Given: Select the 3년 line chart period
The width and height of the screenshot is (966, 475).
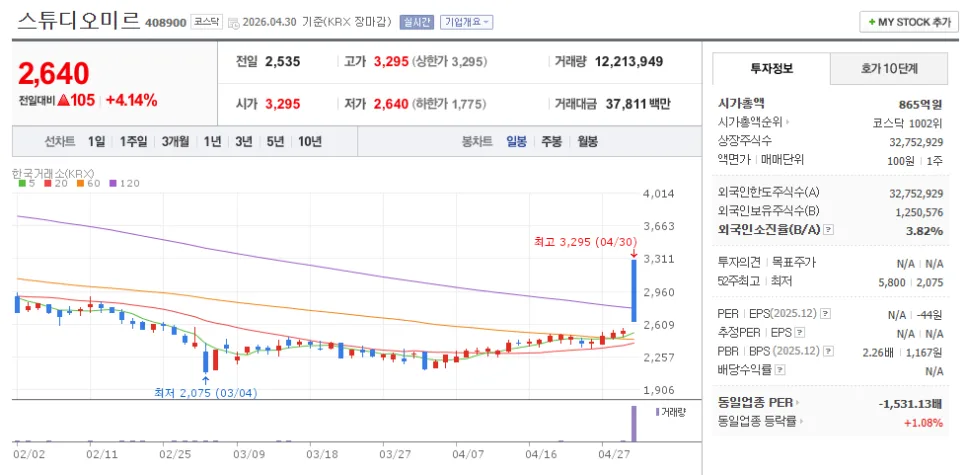Looking at the screenshot, I should (243, 141).
